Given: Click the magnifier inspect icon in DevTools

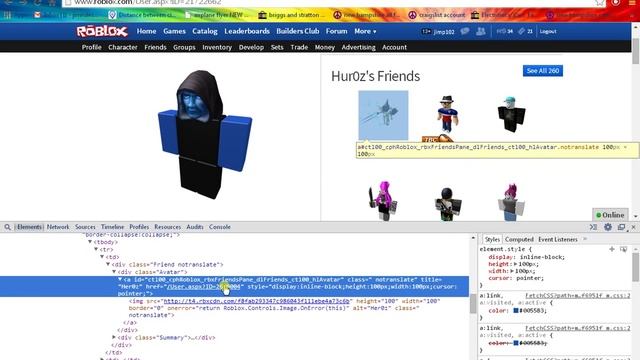Looking at the screenshot, I should click(7, 227).
